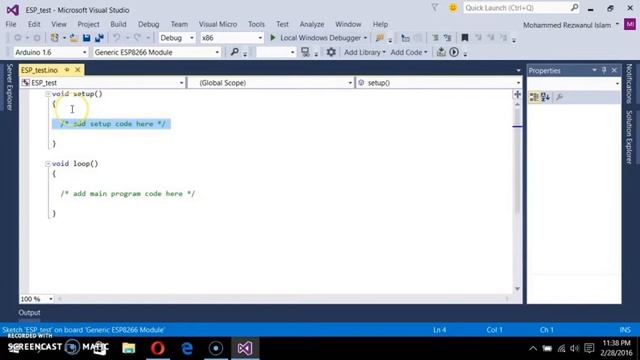Click the Build and Upload icon
This screenshot has width=640, height=360.
(441, 52)
